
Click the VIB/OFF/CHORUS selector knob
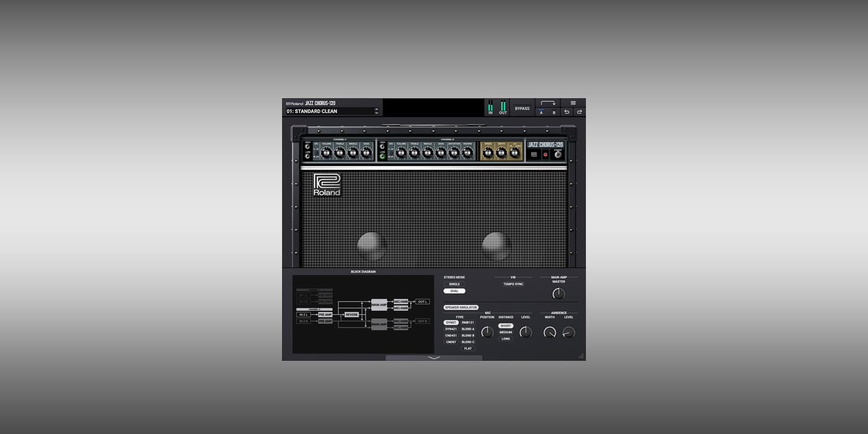coord(515,153)
